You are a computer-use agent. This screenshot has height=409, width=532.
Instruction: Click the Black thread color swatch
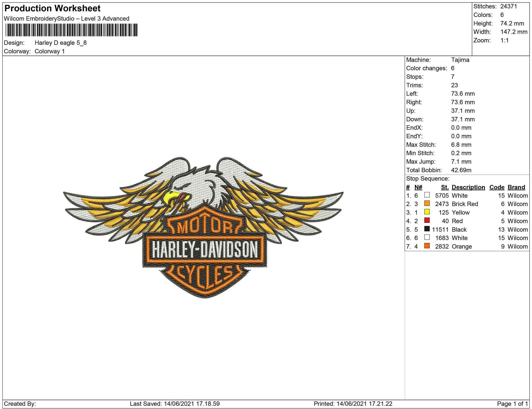pyautogui.click(x=427, y=229)
